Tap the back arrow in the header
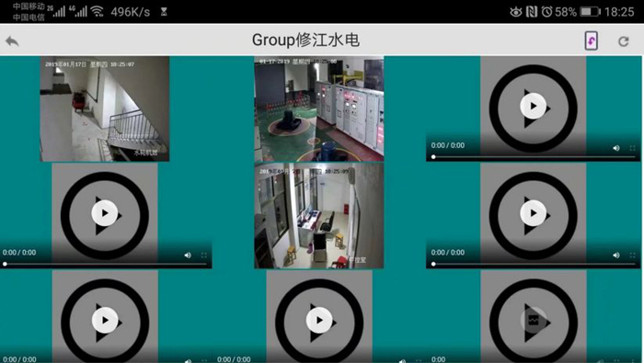 point(12,41)
